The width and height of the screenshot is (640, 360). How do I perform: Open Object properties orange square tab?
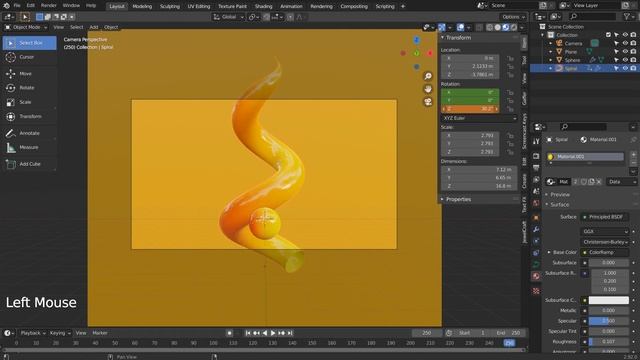click(536, 218)
